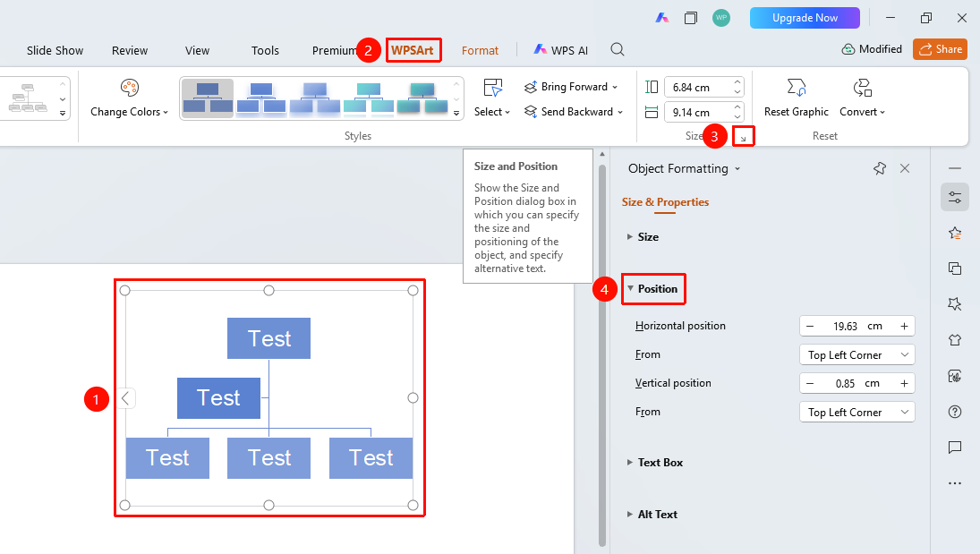Click the Share button
Image resolution: width=980 pixels, height=554 pixels.
pos(940,48)
